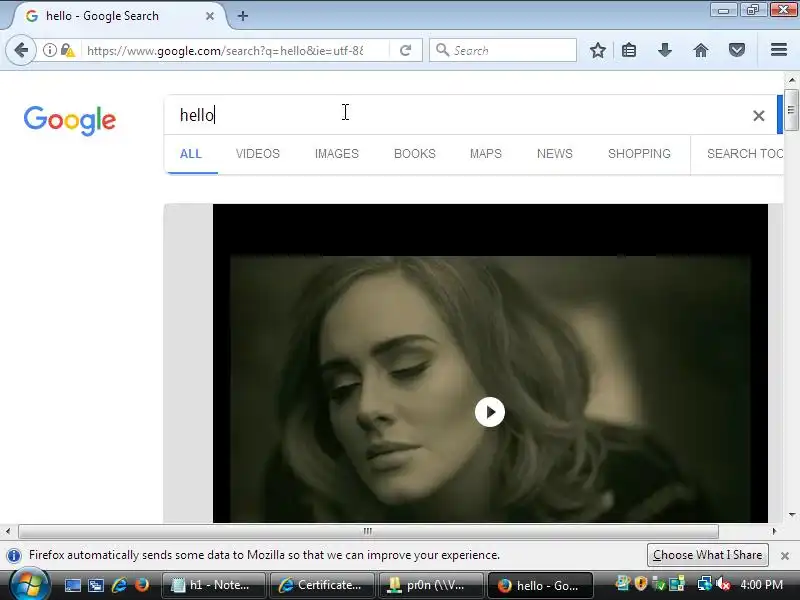
Task: Open the pr0n folder taskbar button
Action: (431, 585)
